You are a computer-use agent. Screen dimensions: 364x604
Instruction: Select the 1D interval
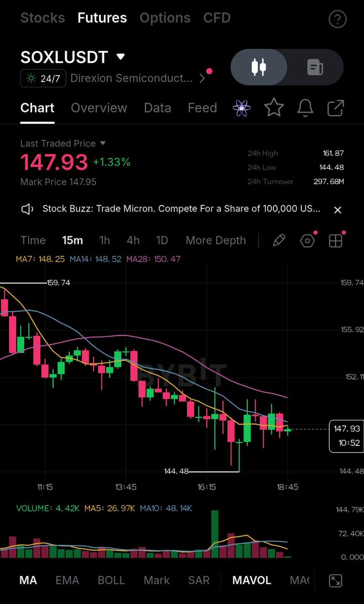click(x=162, y=241)
